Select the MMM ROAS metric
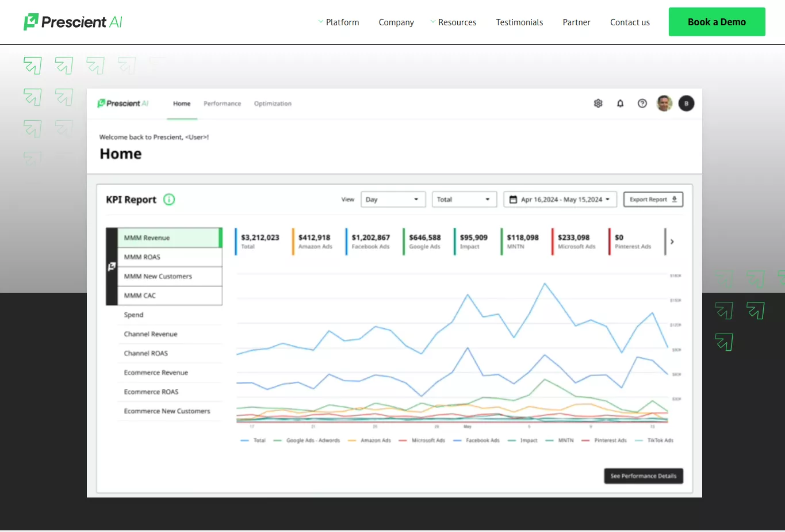785x532 pixels. 142,257
